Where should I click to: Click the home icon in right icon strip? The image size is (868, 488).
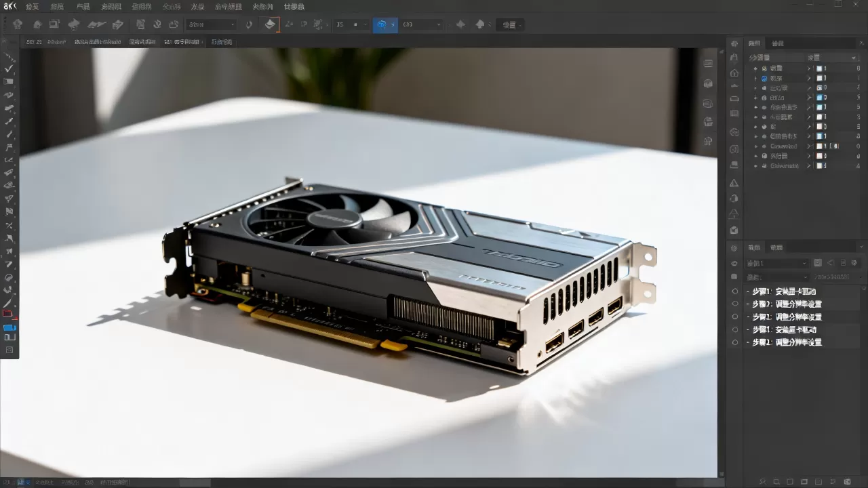pos(734,73)
